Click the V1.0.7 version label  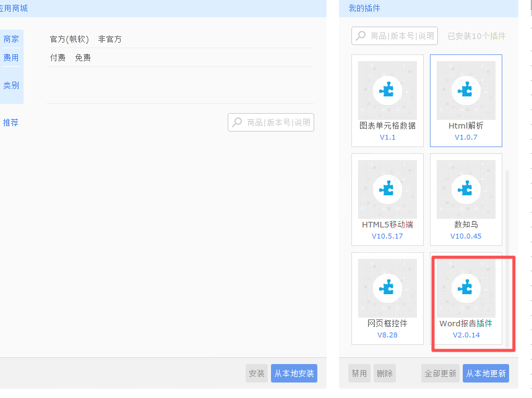[x=466, y=137]
